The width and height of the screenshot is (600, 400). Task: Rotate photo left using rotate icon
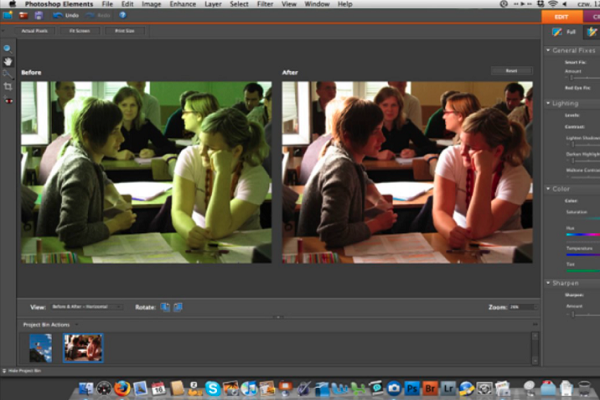pyautogui.click(x=165, y=307)
